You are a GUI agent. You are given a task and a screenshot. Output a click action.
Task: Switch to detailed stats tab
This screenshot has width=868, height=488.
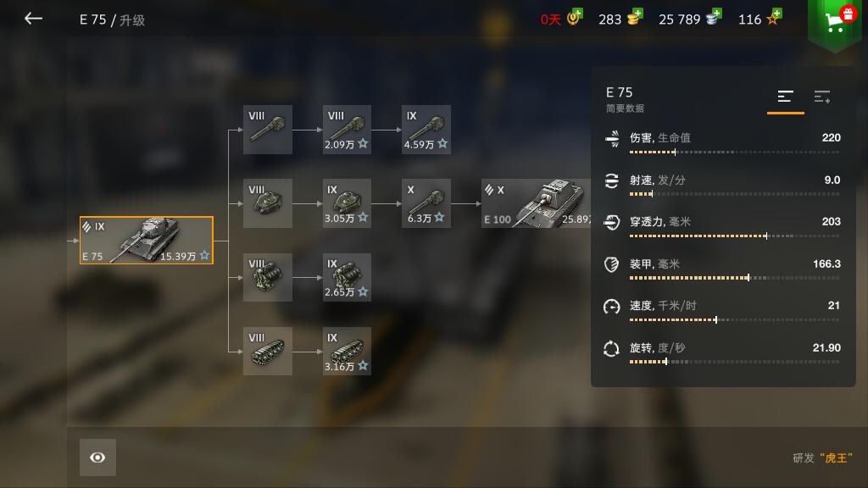[822, 97]
